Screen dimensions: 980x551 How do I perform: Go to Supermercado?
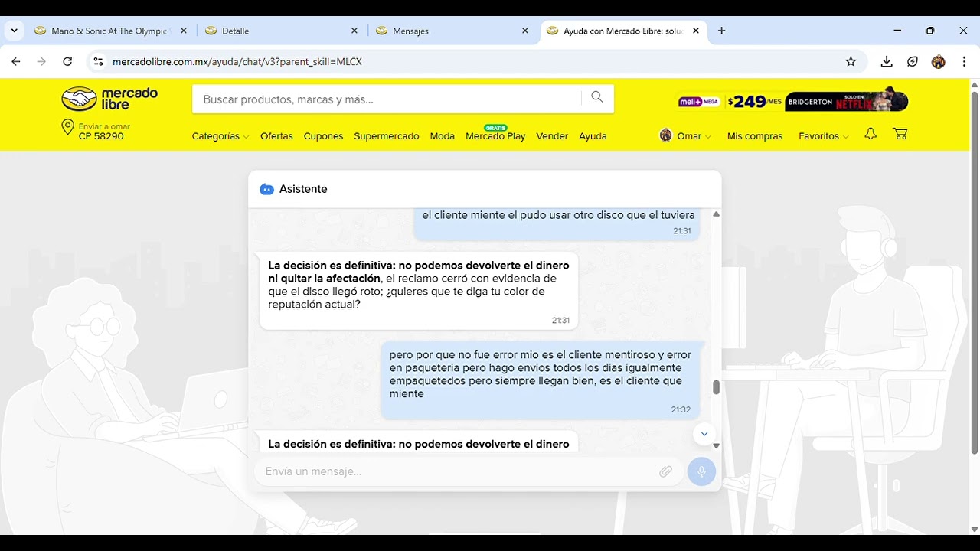(x=386, y=135)
